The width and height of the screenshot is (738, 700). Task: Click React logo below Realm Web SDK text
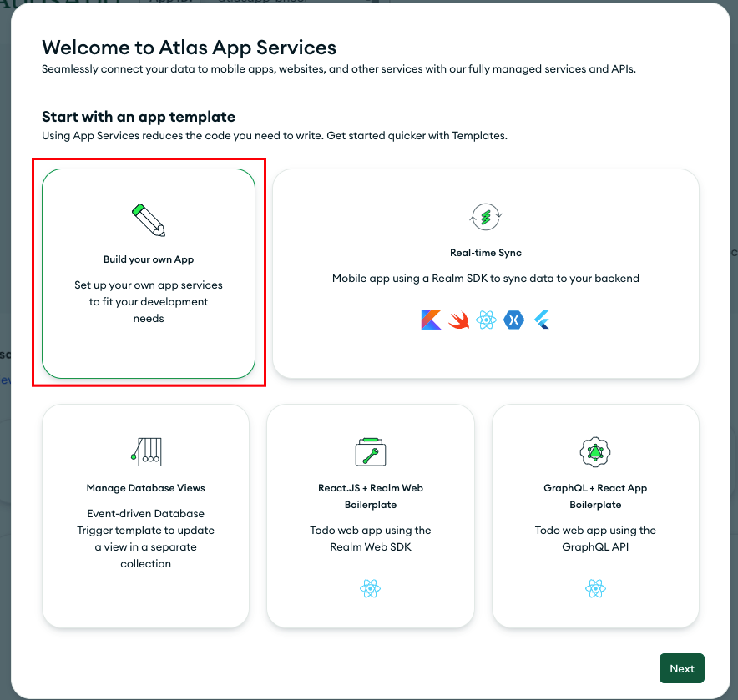[371, 588]
